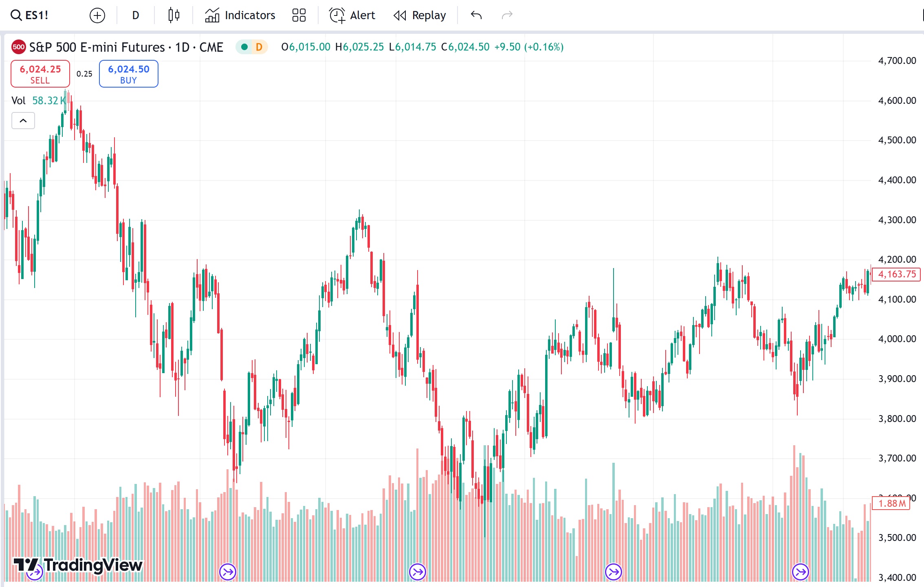Click the BUY 6,024.50 button
The height and width of the screenshot is (587, 924).
click(x=128, y=74)
